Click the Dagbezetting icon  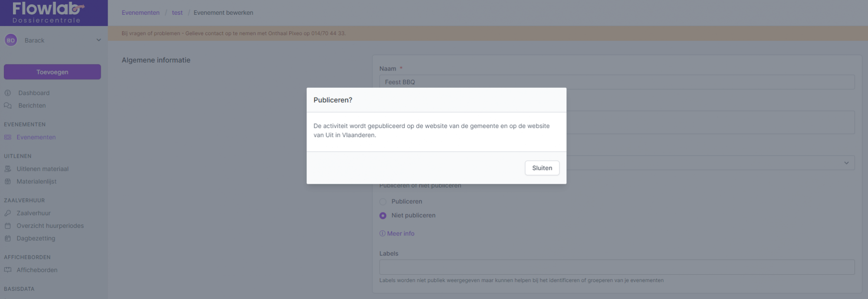(x=7, y=239)
